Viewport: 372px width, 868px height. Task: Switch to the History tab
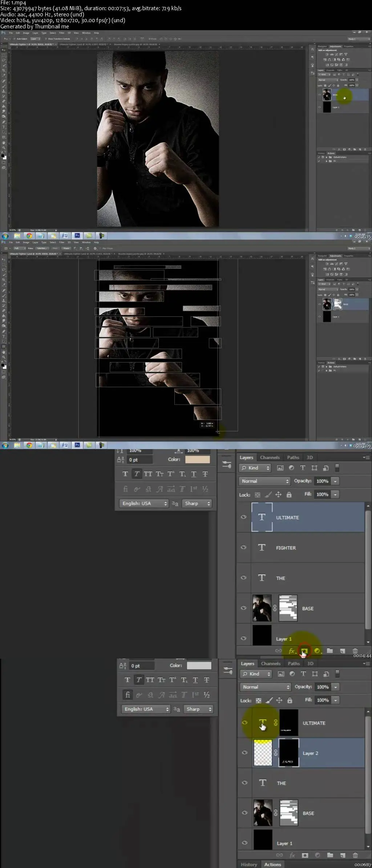click(249, 864)
